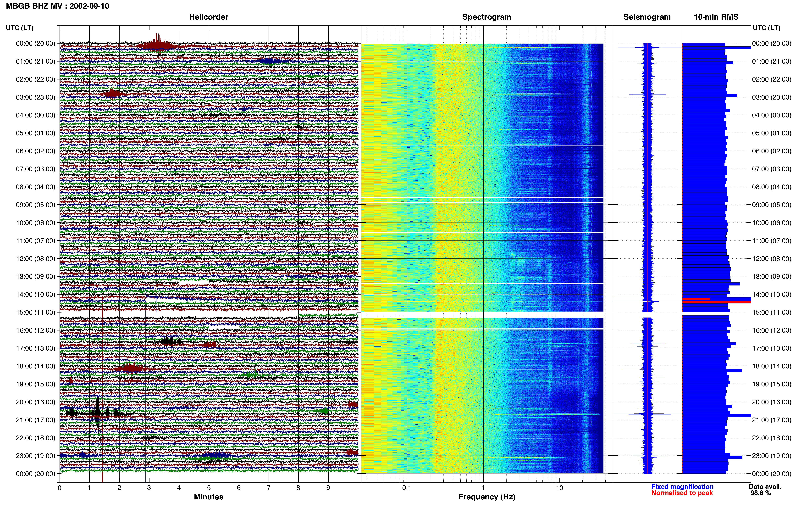Click the '5' minute tick label
The width and height of the screenshot is (812, 508).
pos(209,487)
